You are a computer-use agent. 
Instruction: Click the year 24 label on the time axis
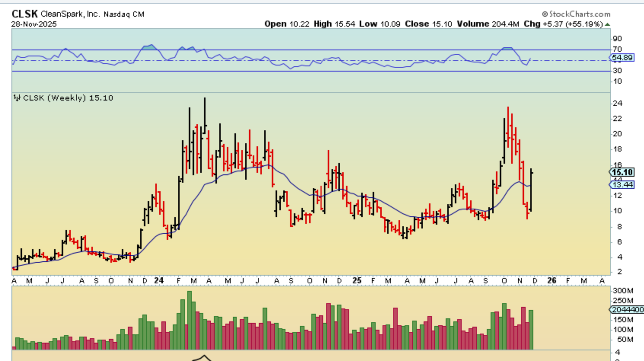(x=159, y=281)
